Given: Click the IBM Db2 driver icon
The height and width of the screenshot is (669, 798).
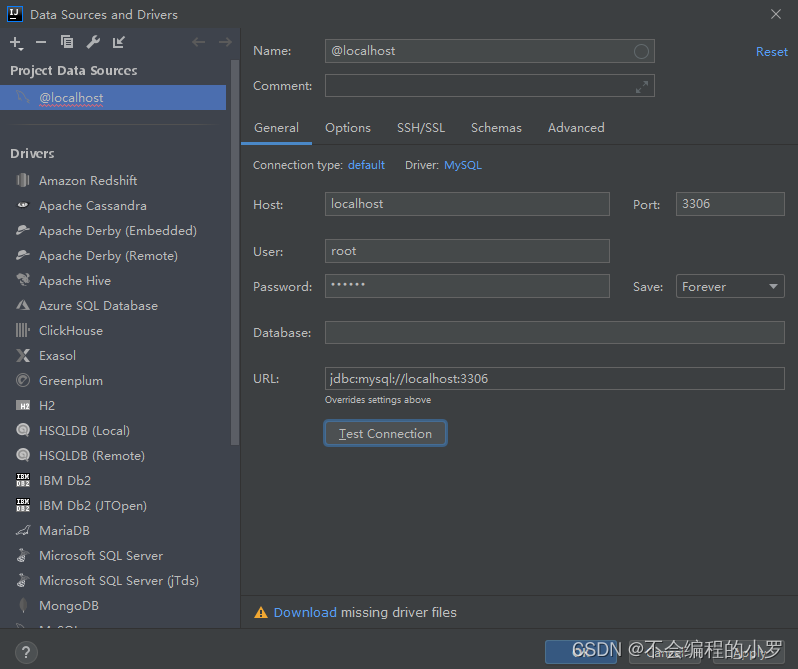Looking at the screenshot, I should click(x=22, y=480).
